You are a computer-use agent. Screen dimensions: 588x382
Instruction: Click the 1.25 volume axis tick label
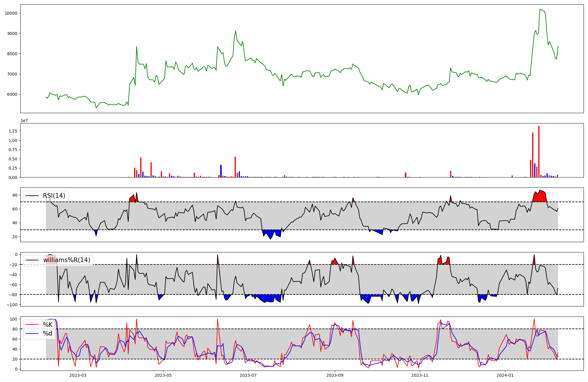(13, 131)
